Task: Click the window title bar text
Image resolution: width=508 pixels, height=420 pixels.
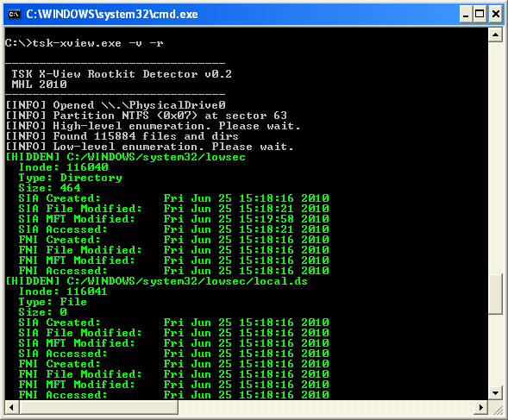Action: (112, 15)
